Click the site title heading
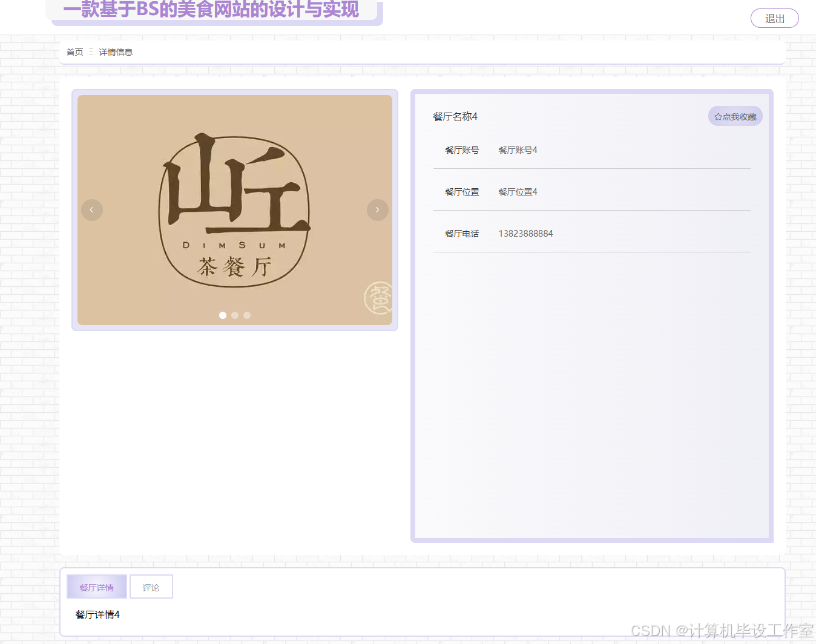The height and width of the screenshot is (644, 816). pyautogui.click(x=211, y=10)
